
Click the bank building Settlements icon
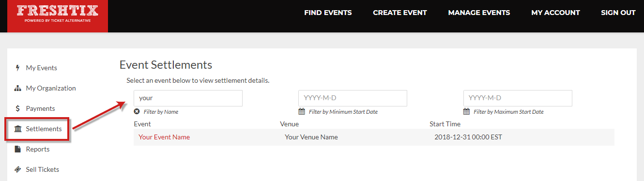(x=18, y=129)
